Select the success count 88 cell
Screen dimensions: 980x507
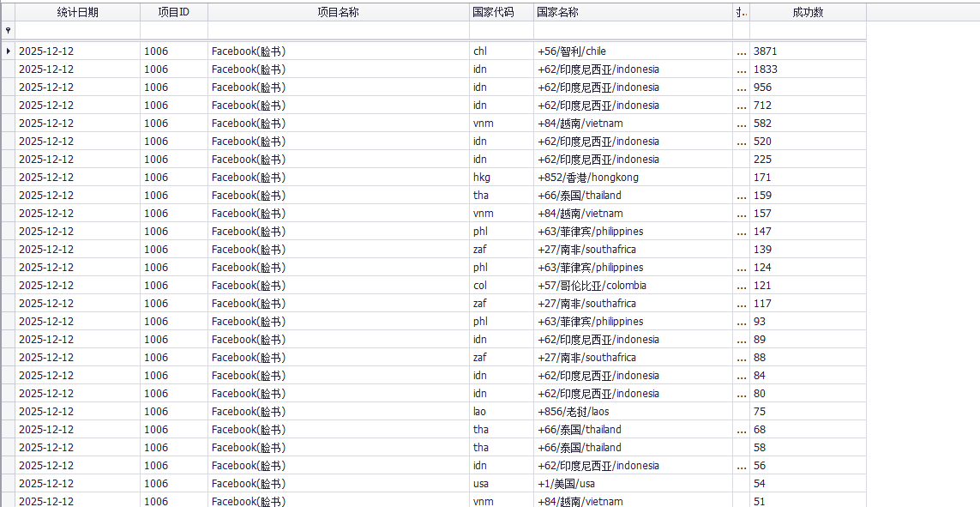pos(809,358)
